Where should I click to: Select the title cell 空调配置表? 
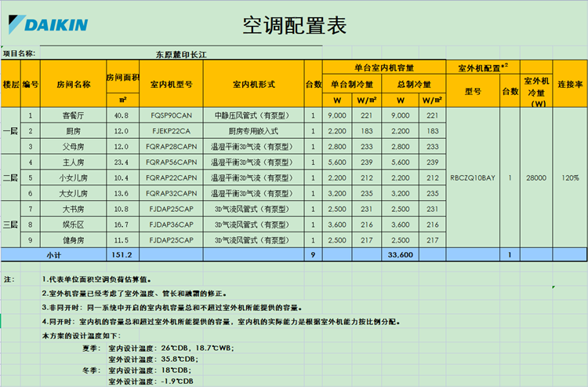[294, 25]
